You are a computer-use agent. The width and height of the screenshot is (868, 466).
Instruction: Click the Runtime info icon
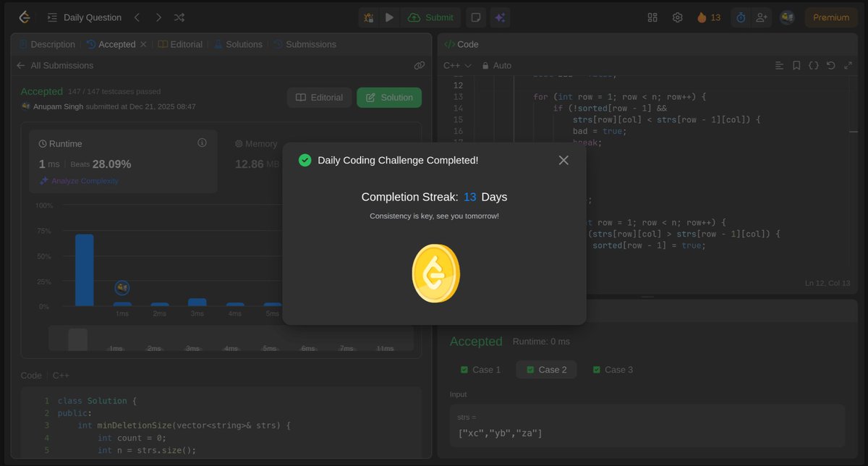202,143
